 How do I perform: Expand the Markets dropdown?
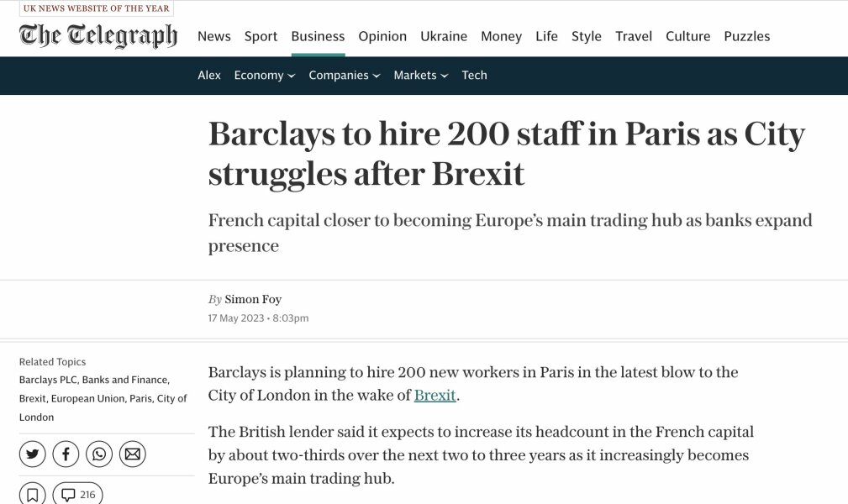420,75
